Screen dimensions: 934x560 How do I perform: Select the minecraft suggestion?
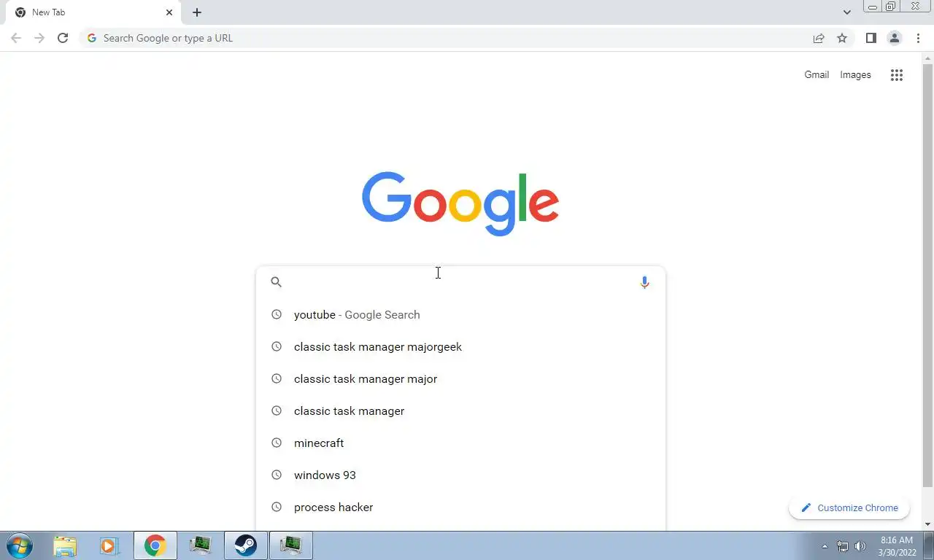(x=460, y=443)
